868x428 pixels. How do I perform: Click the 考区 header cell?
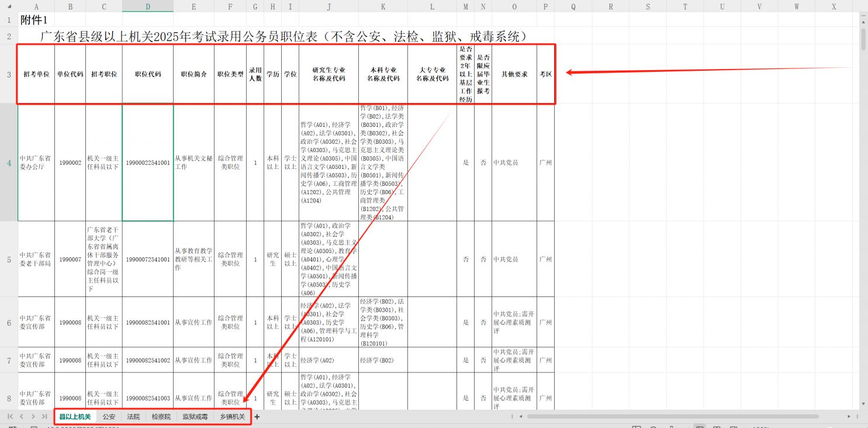point(545,75)
